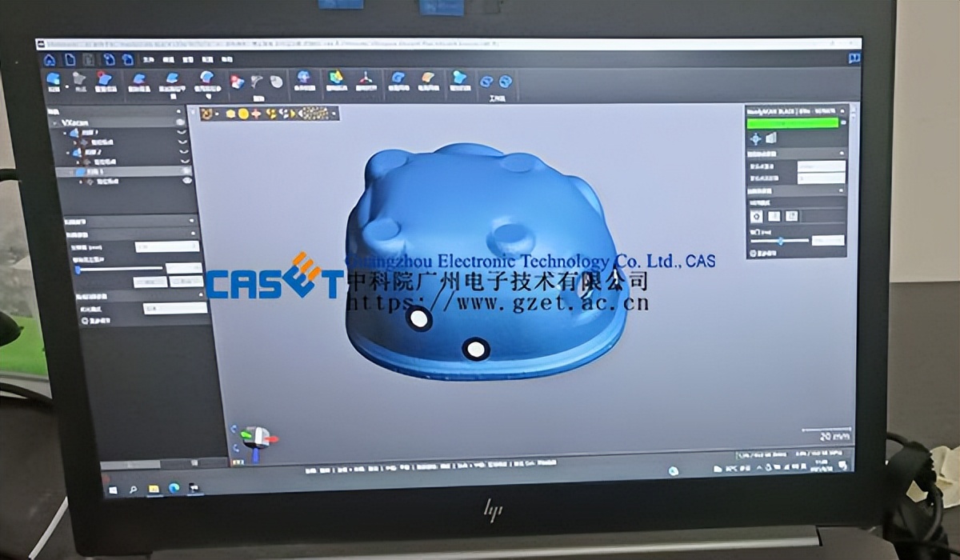
Task: Toggle the speaker mute icon in the right panel
Action: (770, 138)
